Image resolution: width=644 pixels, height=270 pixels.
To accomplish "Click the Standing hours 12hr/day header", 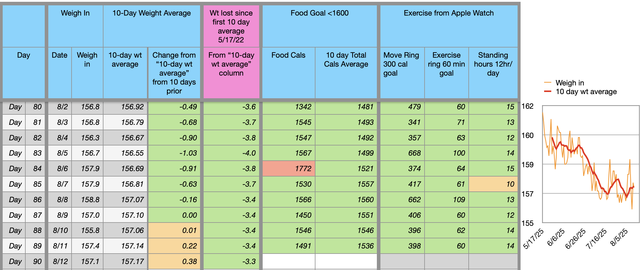I will 493,73.
